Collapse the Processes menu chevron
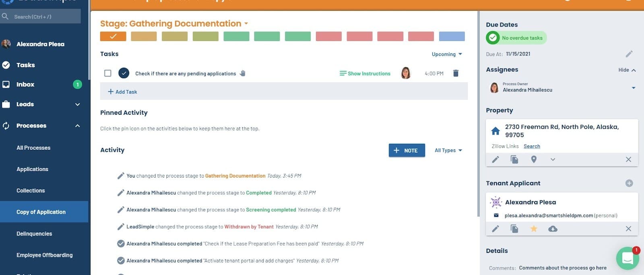The width and height of the screenshot is (644, 275). click(x=77, y=126)
